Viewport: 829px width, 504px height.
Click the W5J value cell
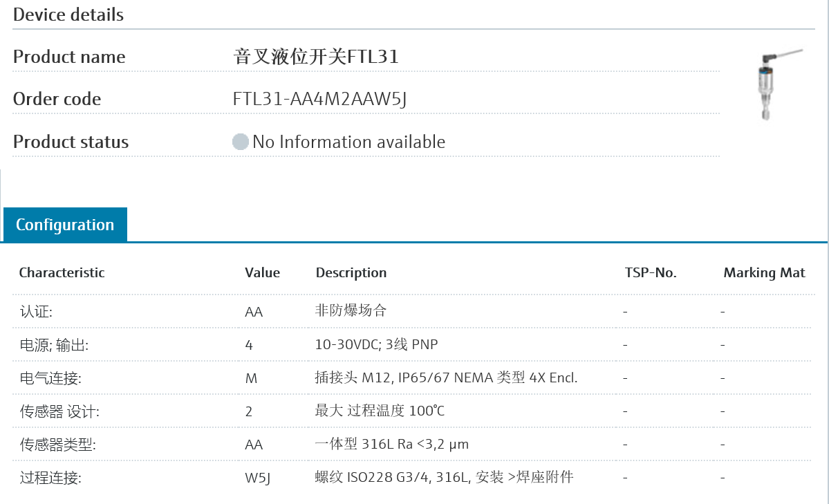(x=257, y=478)
